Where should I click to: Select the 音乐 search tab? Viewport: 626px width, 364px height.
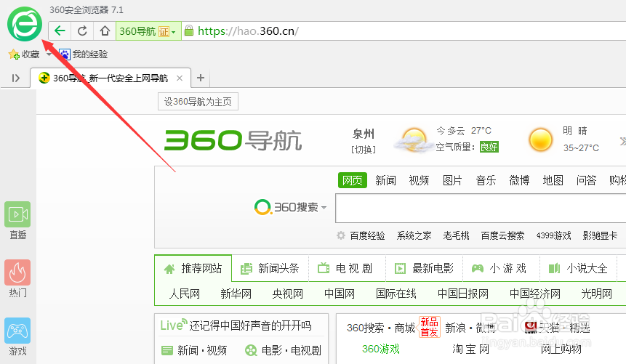pyautogui.click(x=486, y=180)
